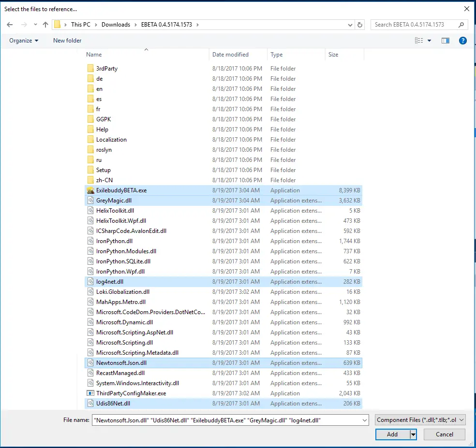This screenshot has width=476, height=448.
Task: Select the Help folder icon
Action: [x=90, y=130]
